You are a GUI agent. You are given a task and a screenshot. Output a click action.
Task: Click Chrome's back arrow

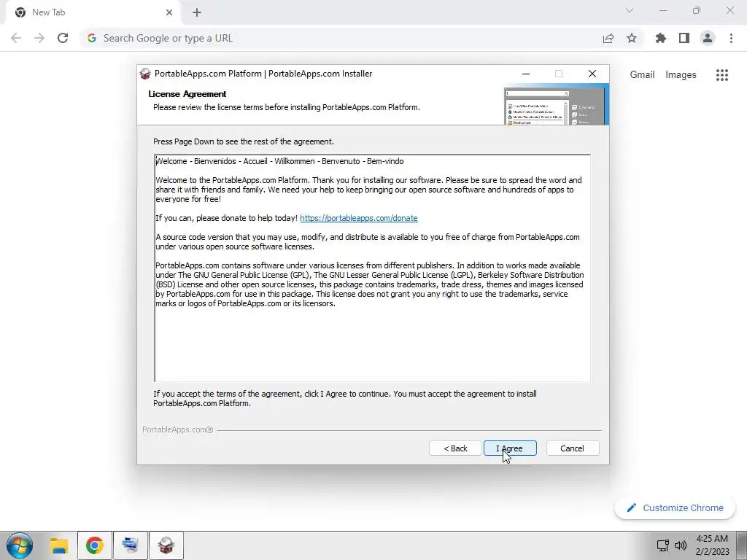coord(16,38)
